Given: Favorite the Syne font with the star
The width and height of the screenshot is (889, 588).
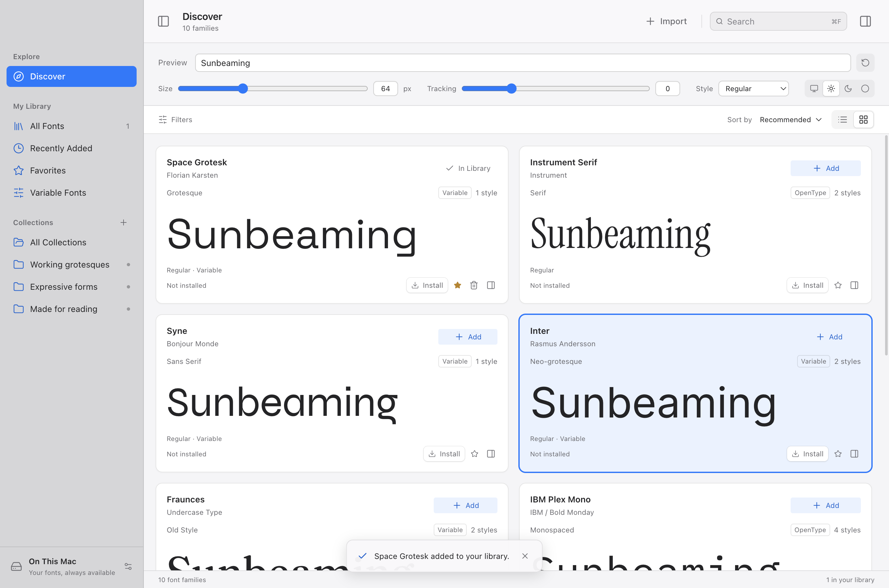Looking at the screenshot, I should click(474, 454).
